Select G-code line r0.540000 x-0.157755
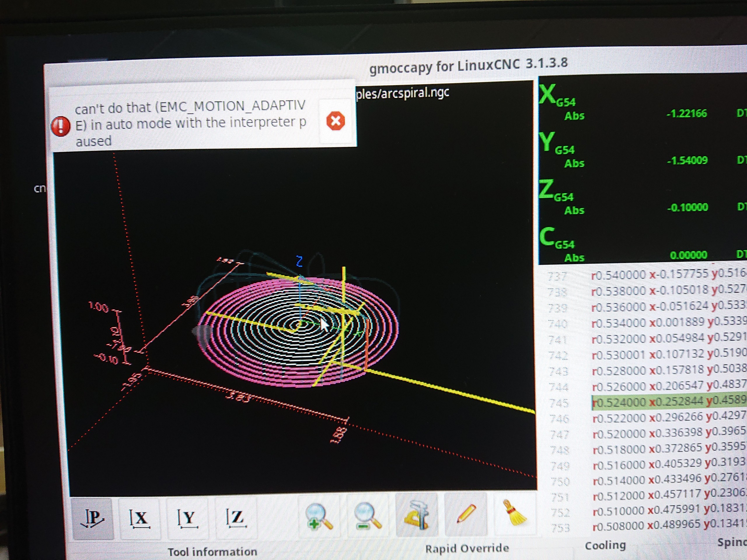Image resolution: width=747 pixels, height=560 pixels. (x=669, y=274)
